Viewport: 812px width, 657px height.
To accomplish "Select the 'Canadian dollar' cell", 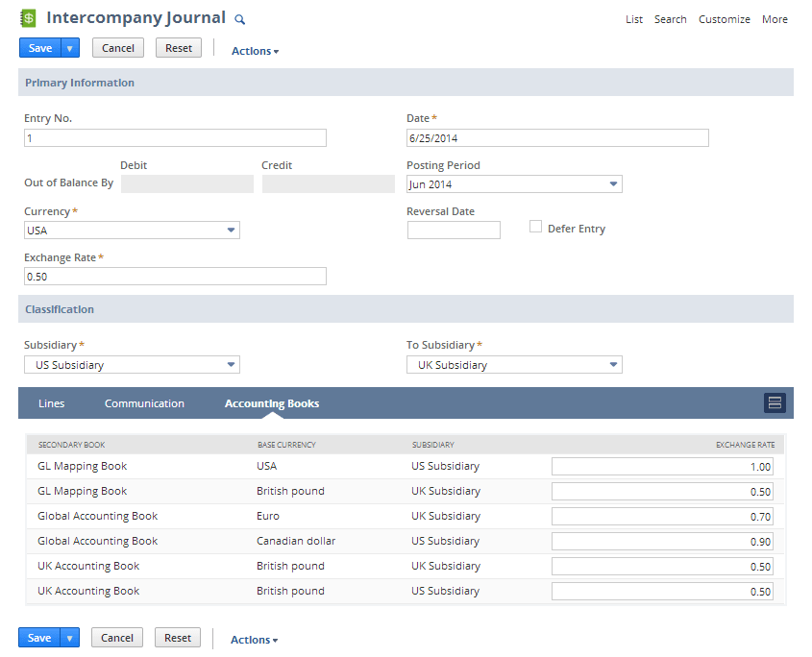I will pyautogui.click(x=296, y=541).
